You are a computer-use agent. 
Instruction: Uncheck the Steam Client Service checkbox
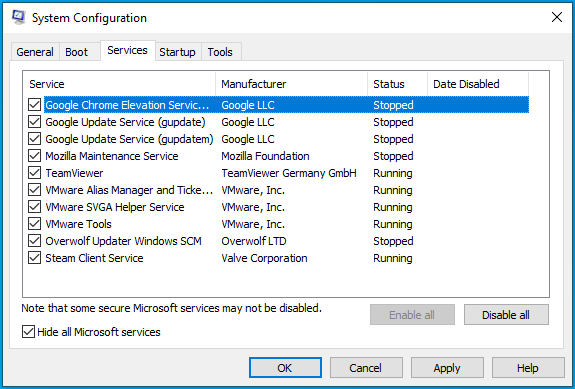click(34, 258)
